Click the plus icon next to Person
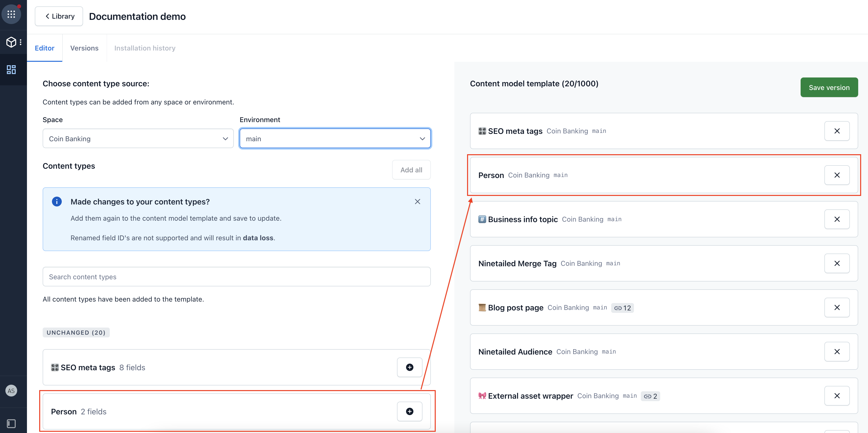This screenshot has width=868, height=433. [x=410, y=411]
